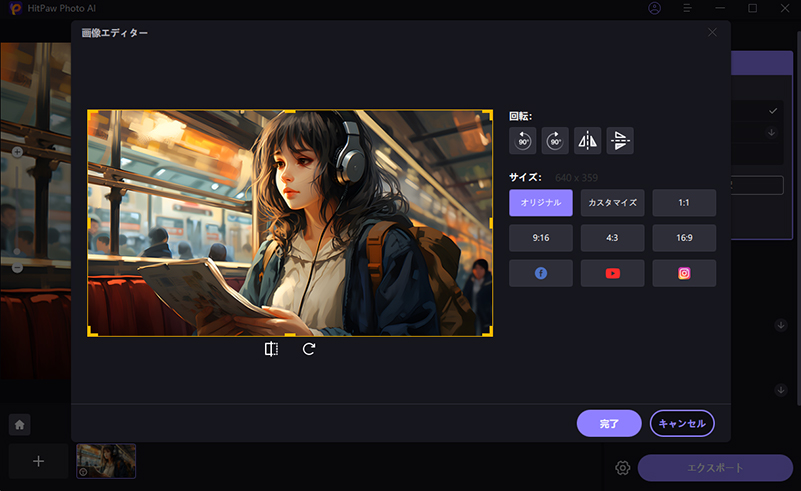This screenshot has height=491, width=801.
Task: Select the YouTube size preset
Action: [x=612, y=273]
